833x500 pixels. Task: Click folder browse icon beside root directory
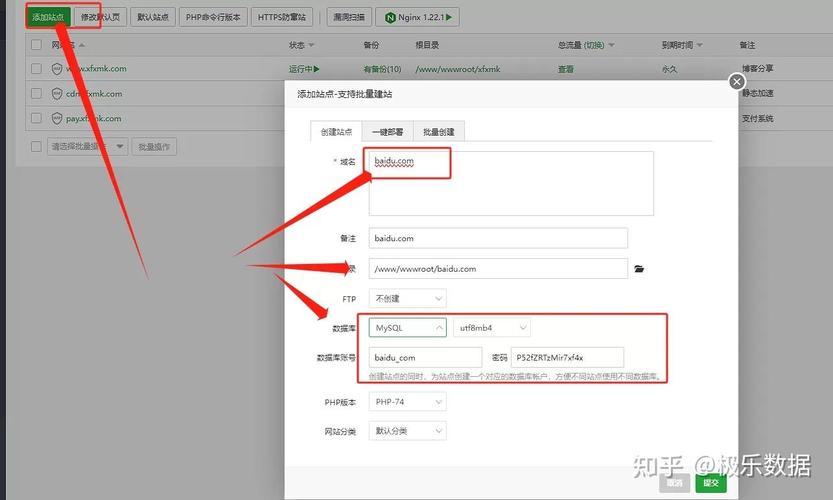[x=639, y=269]
